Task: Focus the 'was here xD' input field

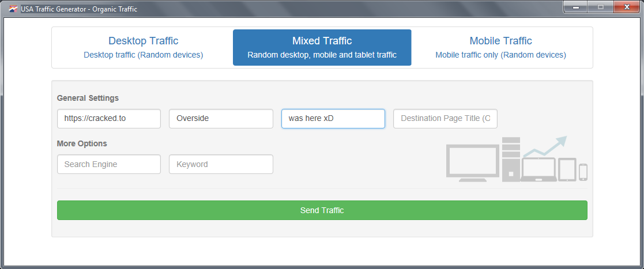Action: point(333,119)
